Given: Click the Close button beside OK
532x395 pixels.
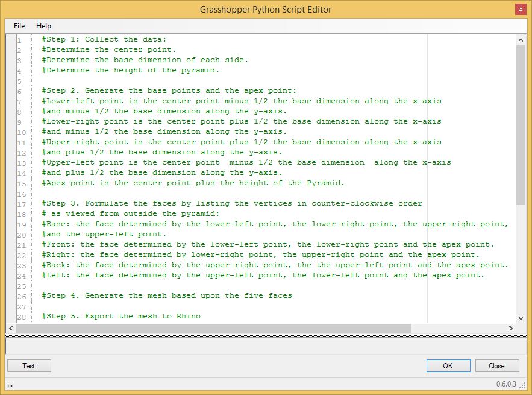Looking at the screenshot, I should pos(497,366).
